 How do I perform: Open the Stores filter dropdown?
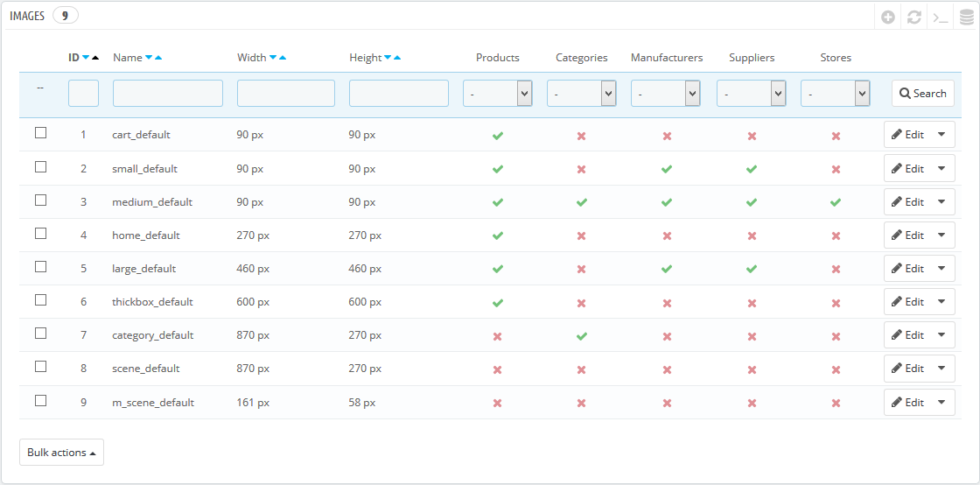[836, 93]
